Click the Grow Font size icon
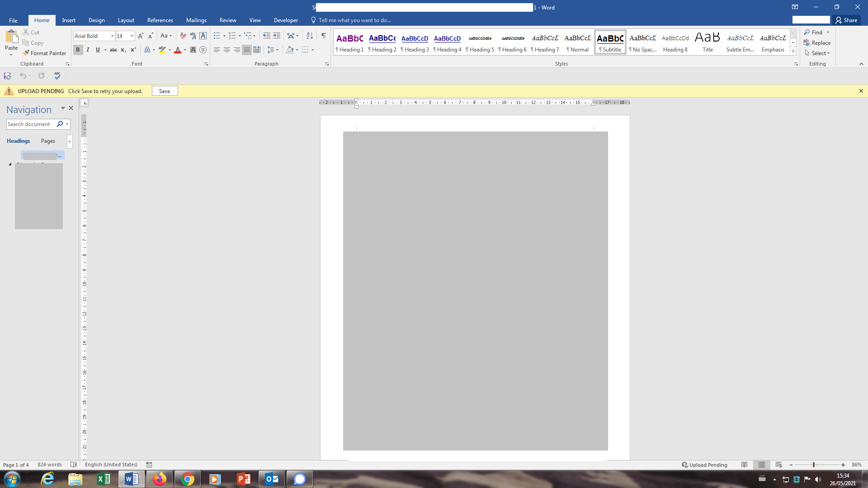868x488 pixels. pyautogui.click(x=141, y=36)
